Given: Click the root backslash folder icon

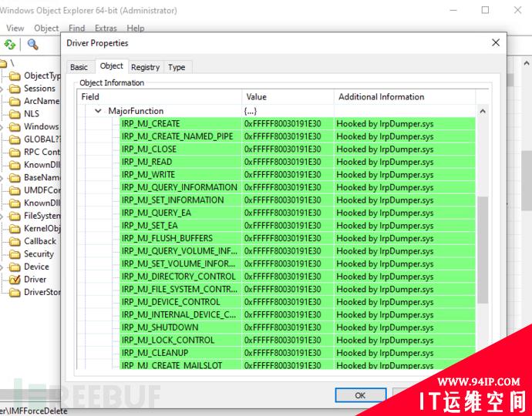Looking at the screenshot, I should (3, 63).
